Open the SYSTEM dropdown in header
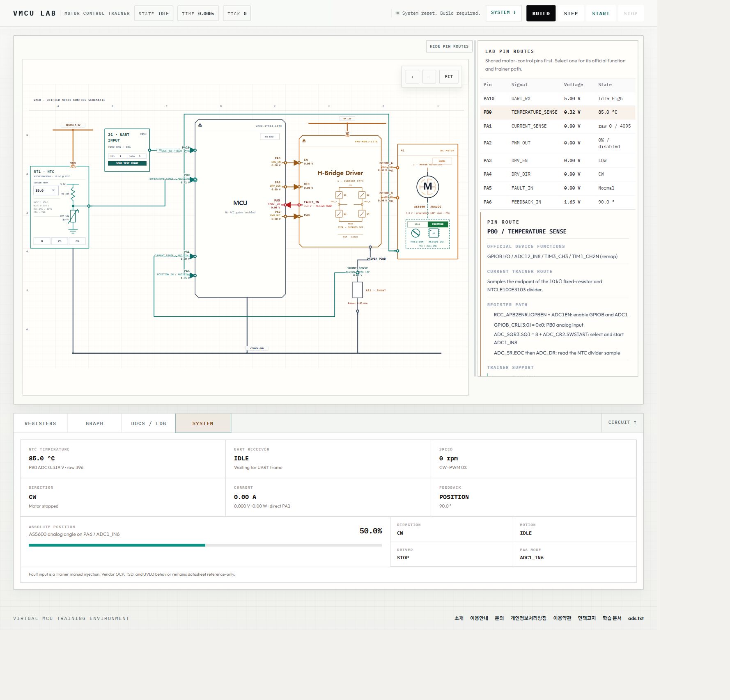The height and width of the screenshot is (700, 730). point(503,13)
